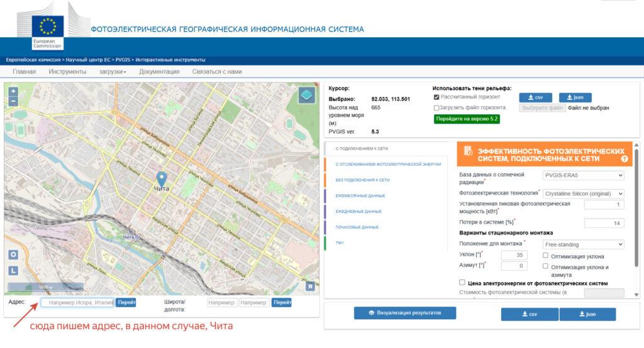Click the Chita location marker pin
This screenshot has height=348, width=644.
pyautogui.click(x=162, y=179)
